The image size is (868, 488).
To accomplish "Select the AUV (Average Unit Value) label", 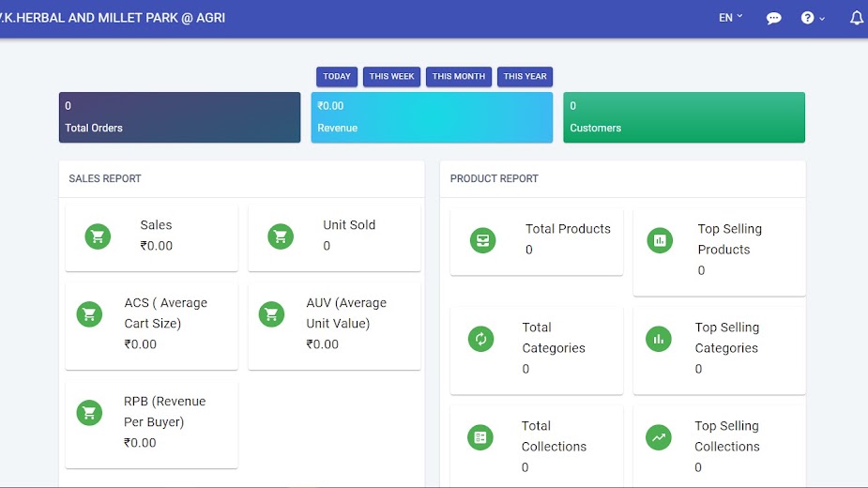I will (x=346, y=313).
